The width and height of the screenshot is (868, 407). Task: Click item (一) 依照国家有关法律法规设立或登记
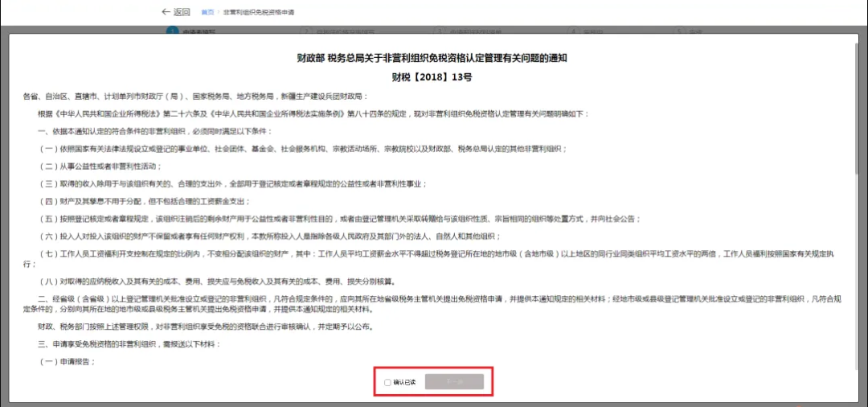pyautogui.click(x=303, y=149)
